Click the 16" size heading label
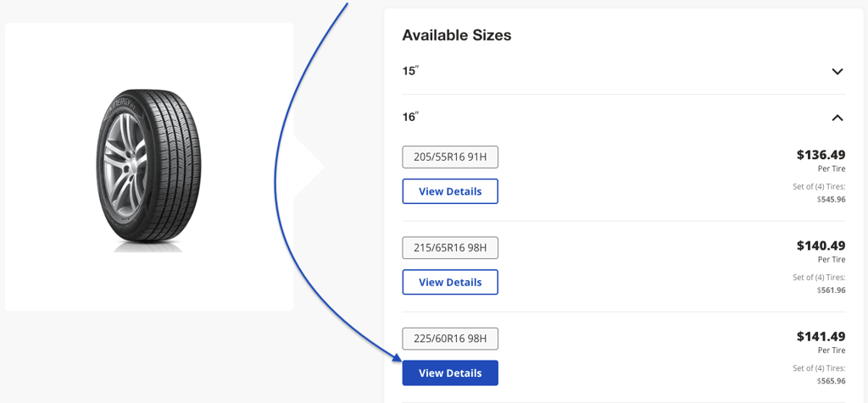This screenshot has width=868, height=403. (x=410, y=117)
